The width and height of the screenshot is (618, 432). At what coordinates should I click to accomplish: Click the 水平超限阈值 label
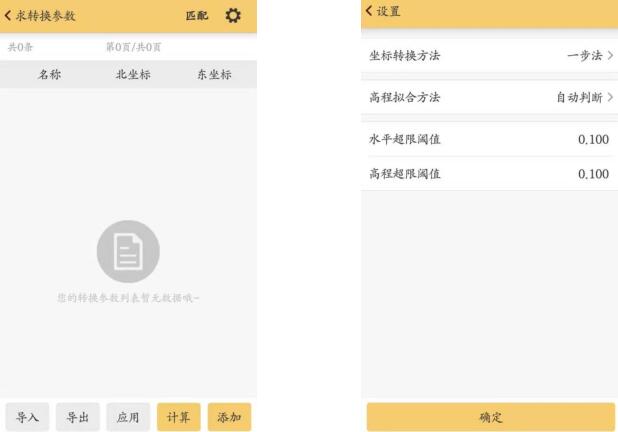pos(404,139)
